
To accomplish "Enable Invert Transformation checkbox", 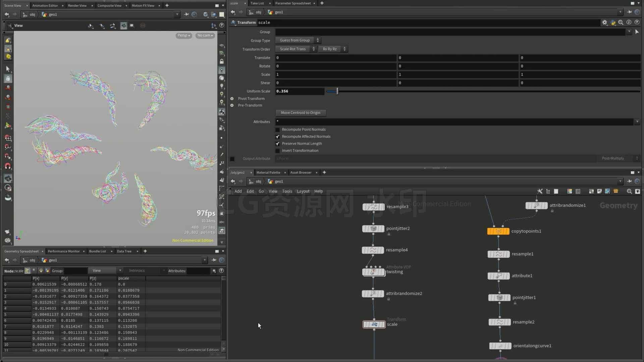I will [277, 151].
